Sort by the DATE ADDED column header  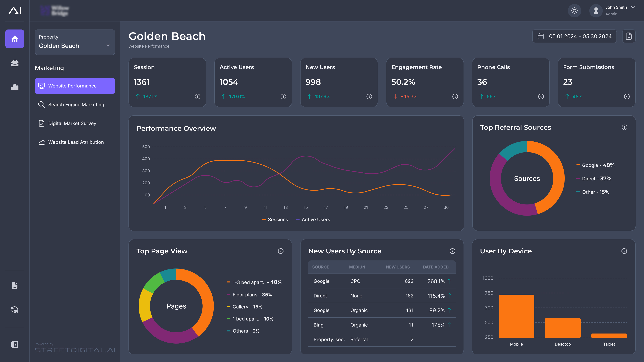pos(436,267)
